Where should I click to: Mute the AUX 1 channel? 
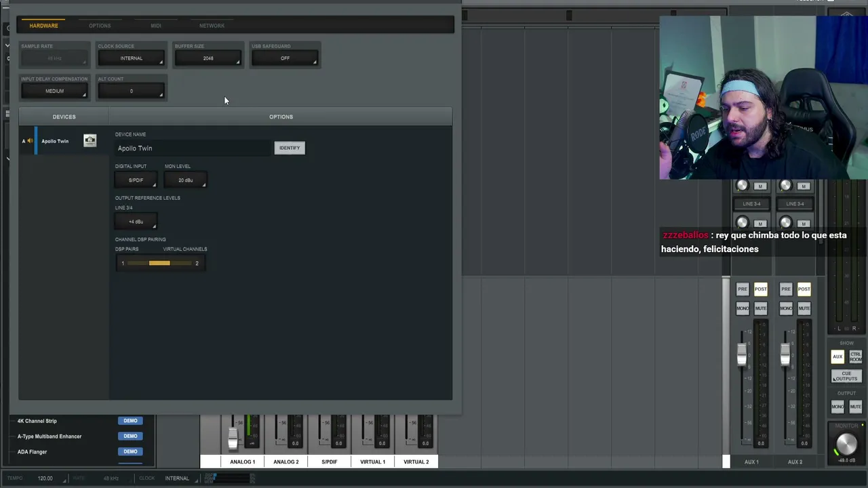click(x=760, y=308)
